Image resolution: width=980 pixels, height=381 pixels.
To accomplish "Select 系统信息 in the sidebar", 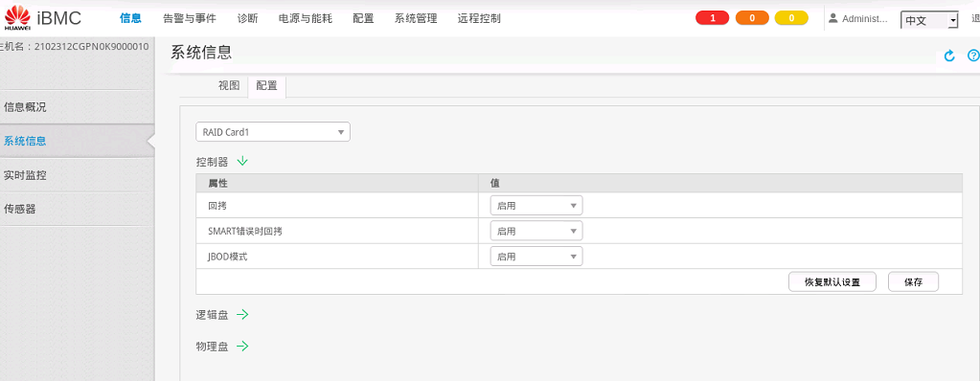I will (77, 141).
